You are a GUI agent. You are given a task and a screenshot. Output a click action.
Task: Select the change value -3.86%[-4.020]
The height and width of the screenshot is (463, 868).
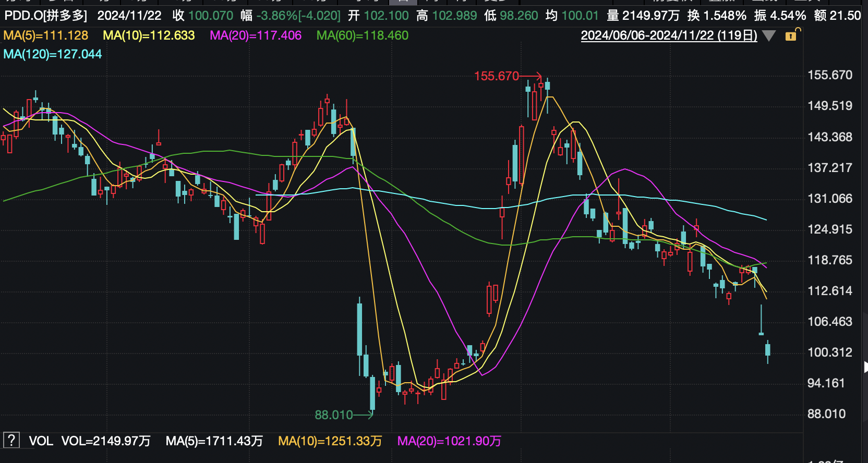(298, 16)
